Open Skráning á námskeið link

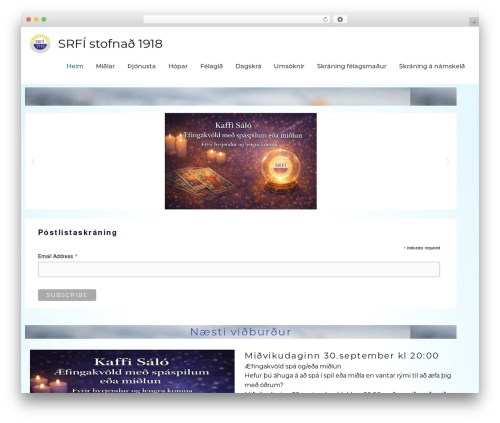point(432,66)
